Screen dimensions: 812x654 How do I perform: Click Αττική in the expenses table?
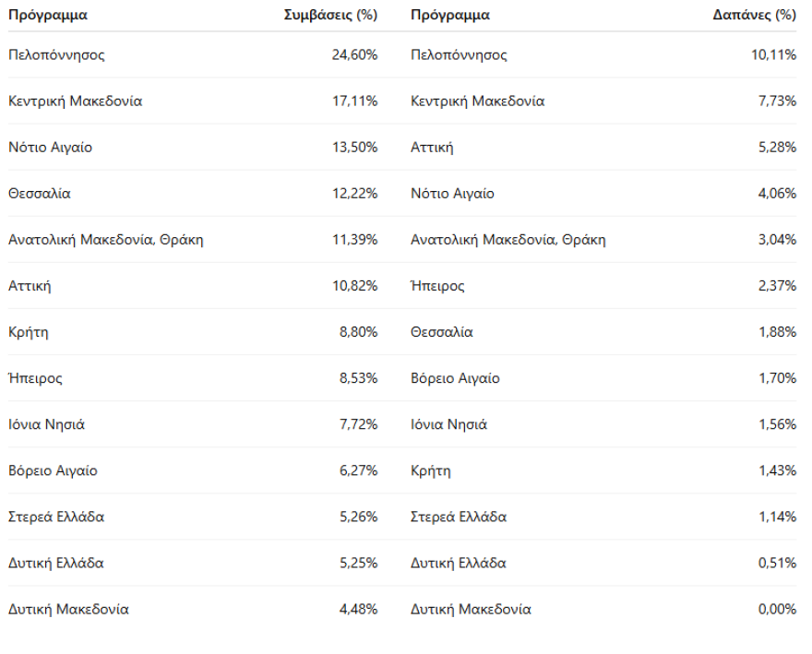[432, 148]
